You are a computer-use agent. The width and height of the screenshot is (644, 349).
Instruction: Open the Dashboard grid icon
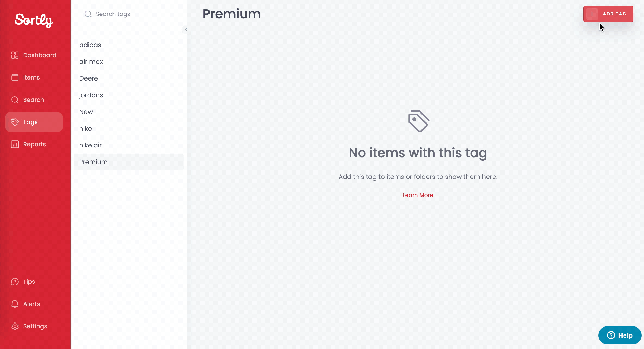click(15, 55)
